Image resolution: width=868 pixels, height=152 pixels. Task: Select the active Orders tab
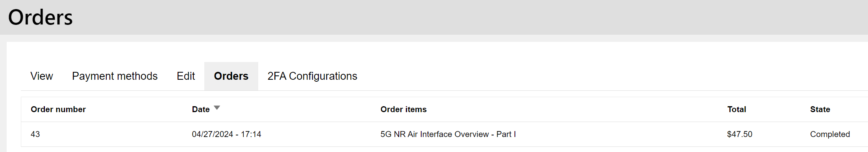pyautogui.click(x=231, y=76)
